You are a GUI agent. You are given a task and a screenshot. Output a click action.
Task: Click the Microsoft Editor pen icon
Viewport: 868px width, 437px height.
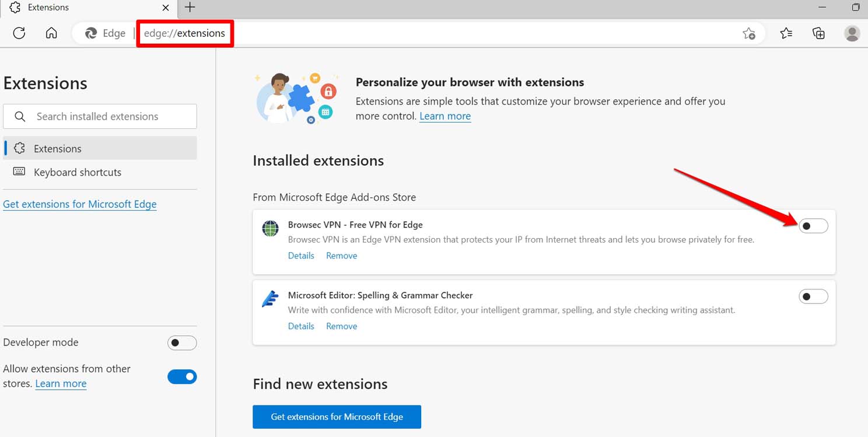(x=269, y=298)
